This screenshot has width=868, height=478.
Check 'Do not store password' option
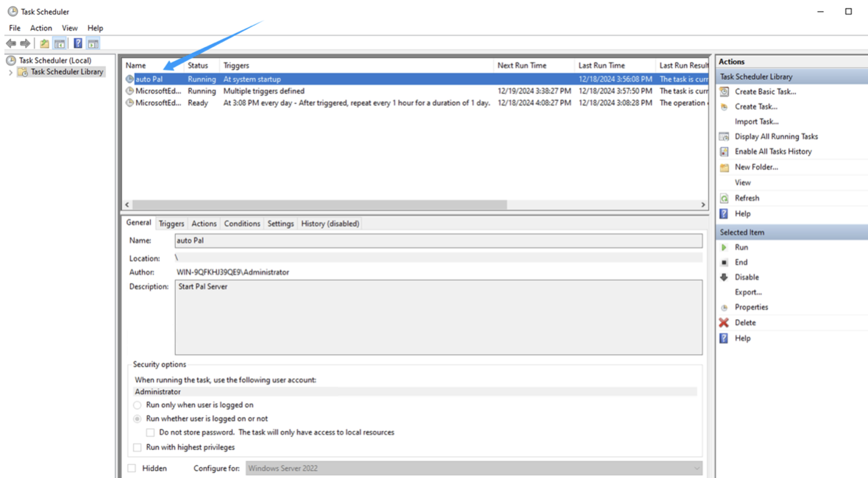coord(151,432)
